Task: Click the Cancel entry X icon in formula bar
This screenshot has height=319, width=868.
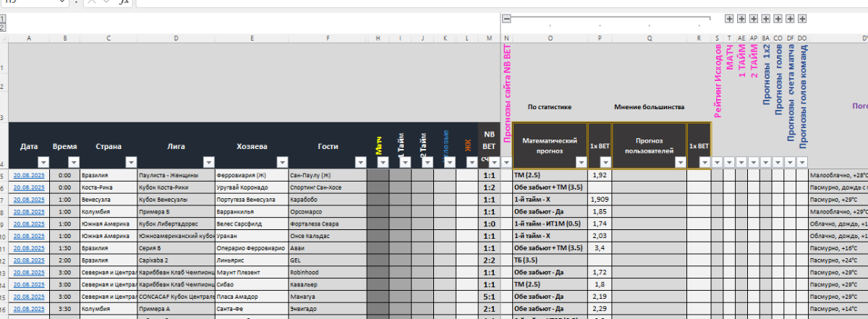Action: point(90,3)
